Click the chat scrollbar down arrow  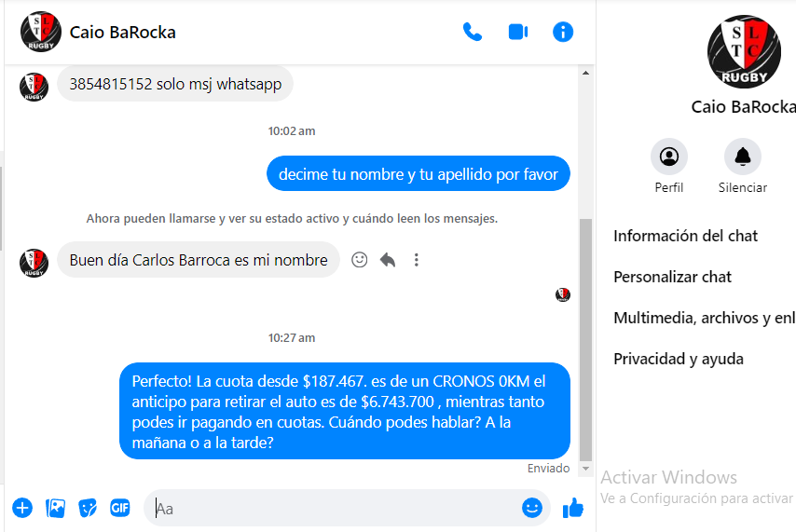coord(586,469)
